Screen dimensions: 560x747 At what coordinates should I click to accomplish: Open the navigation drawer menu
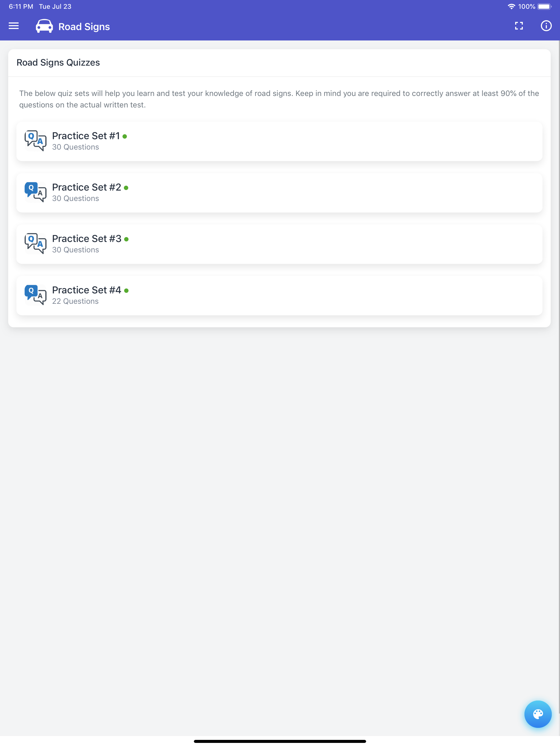[x=13, y=26]
